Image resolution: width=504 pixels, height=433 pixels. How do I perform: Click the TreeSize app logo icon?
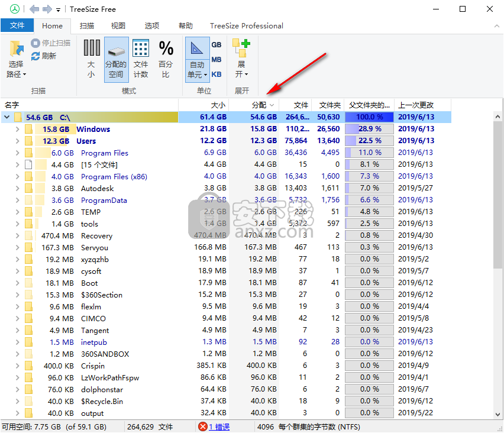[x=14, y=9]
